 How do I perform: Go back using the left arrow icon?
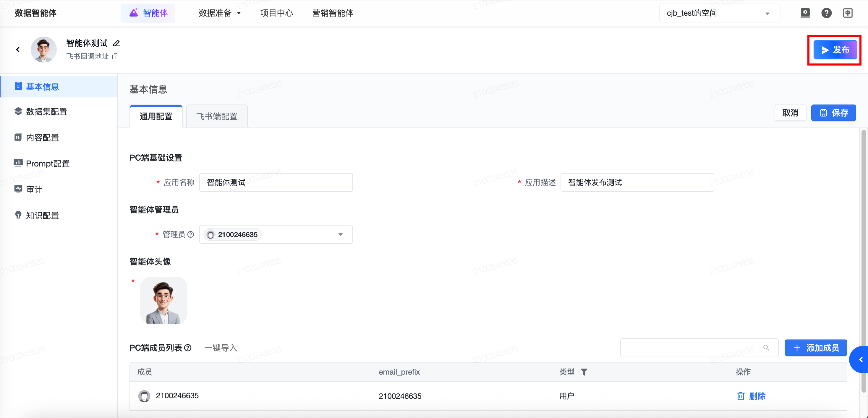coord(18,50)
